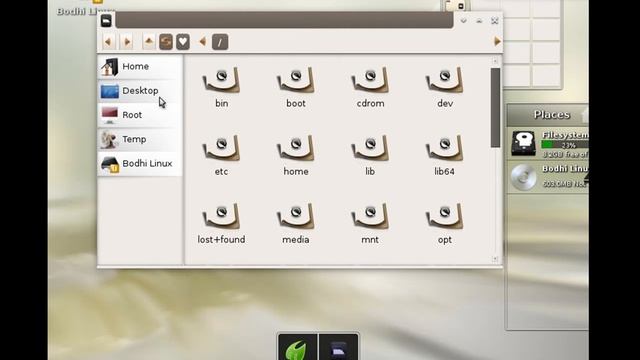Select the opt folder icon
This screenshot has width=640, height=360.
pos(444,217)
